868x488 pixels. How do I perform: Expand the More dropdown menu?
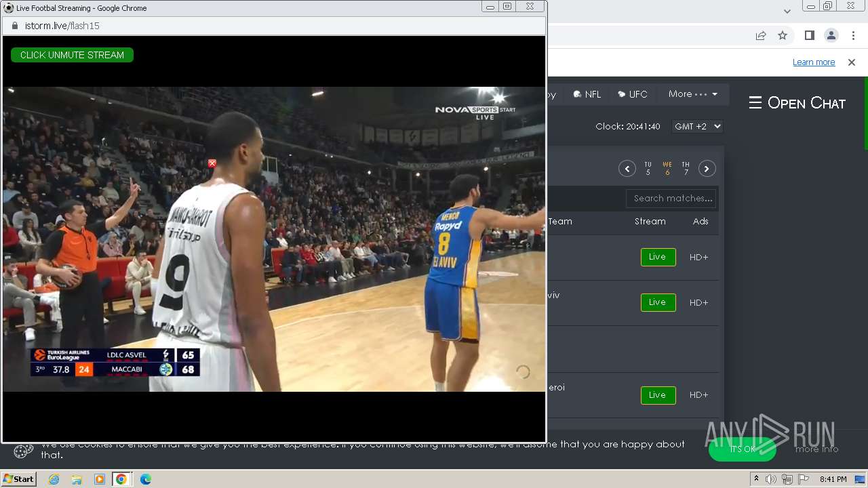693,94
